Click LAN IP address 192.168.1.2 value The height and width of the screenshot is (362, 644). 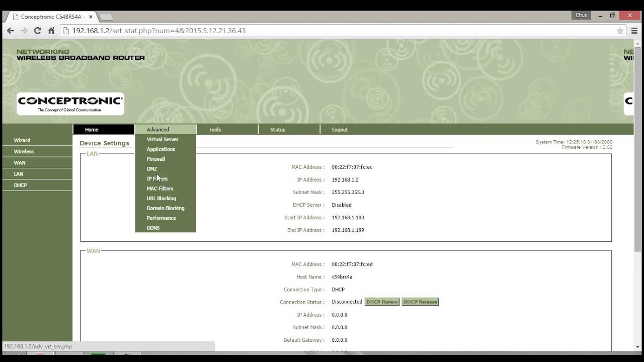345,179
